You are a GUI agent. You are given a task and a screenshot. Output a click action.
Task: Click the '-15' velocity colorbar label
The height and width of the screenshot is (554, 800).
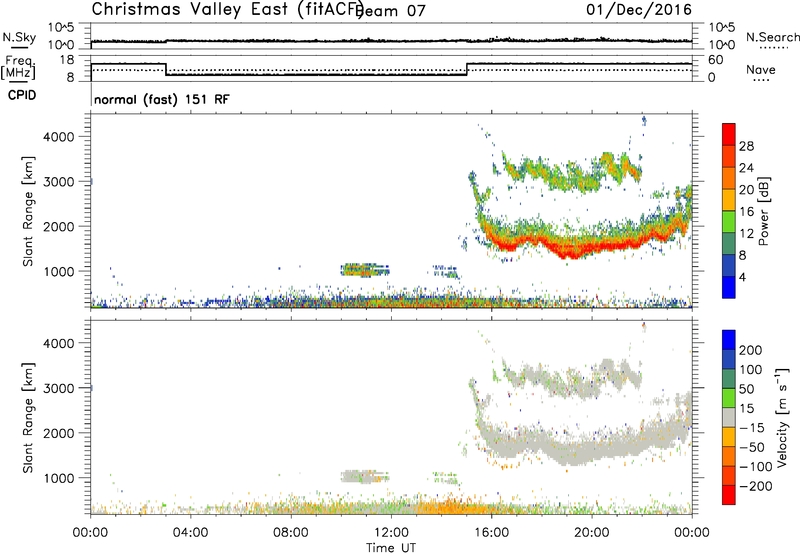click(752, 427)
